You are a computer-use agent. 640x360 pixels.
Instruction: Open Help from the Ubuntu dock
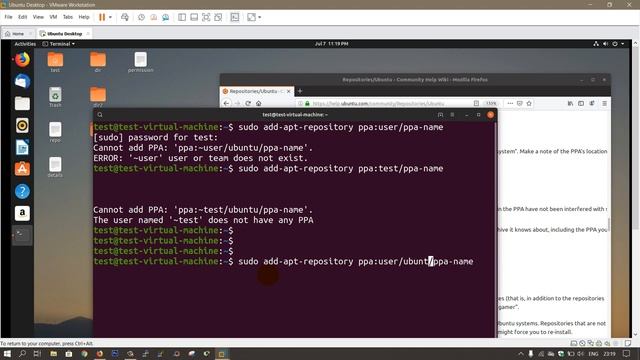coord(22,191)
